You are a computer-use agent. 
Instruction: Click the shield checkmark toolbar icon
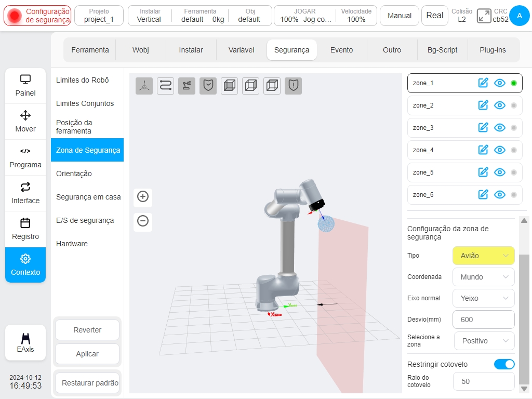208,86
